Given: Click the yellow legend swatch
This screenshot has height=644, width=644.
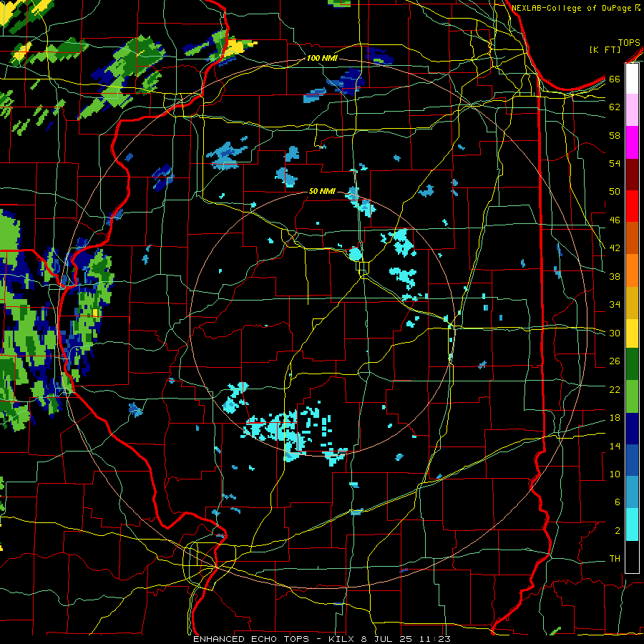Looking at the screenshot, I should point(632,333).
